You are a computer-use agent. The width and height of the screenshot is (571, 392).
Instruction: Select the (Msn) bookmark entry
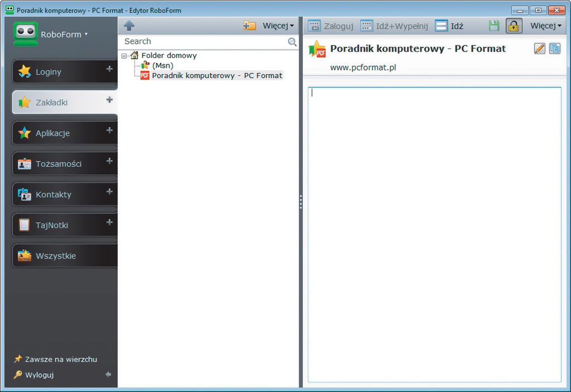[x=162, y=66]
